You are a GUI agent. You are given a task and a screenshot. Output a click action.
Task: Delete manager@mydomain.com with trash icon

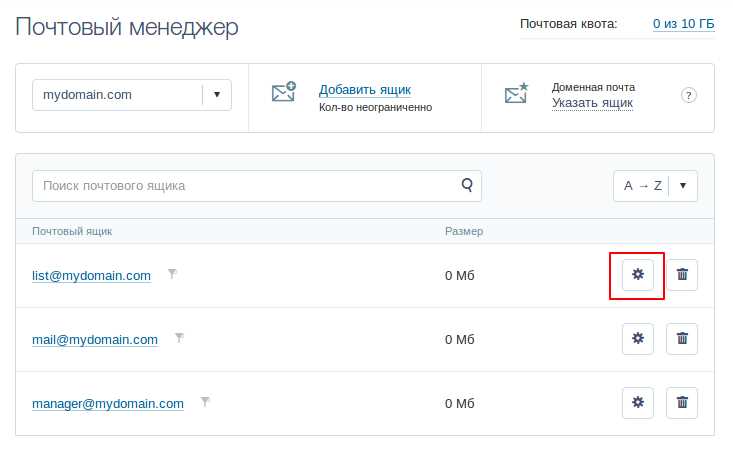tap(682, 403)
